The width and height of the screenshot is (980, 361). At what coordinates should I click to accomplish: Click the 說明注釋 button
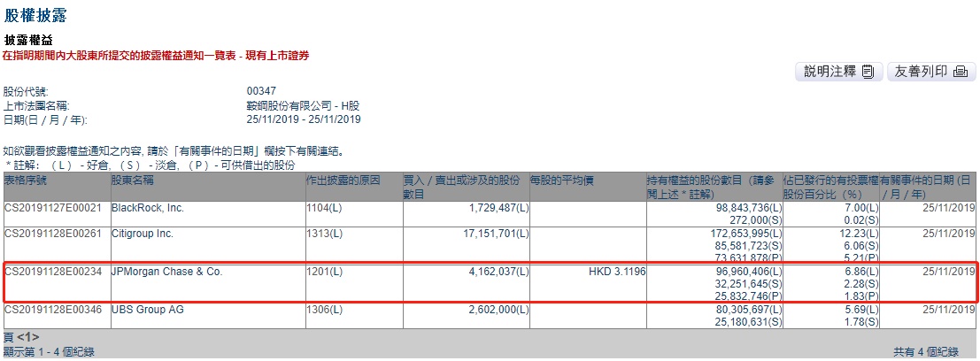(838, 71)
